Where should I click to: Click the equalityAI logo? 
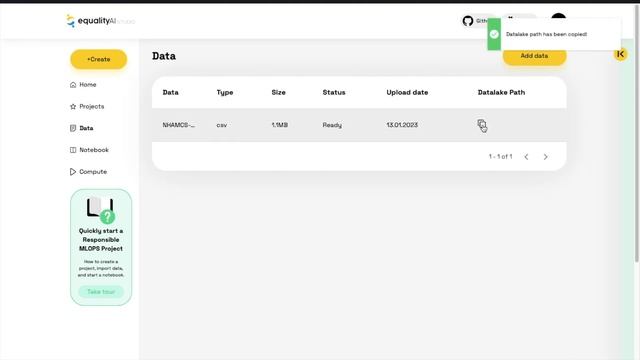[100, 20]
